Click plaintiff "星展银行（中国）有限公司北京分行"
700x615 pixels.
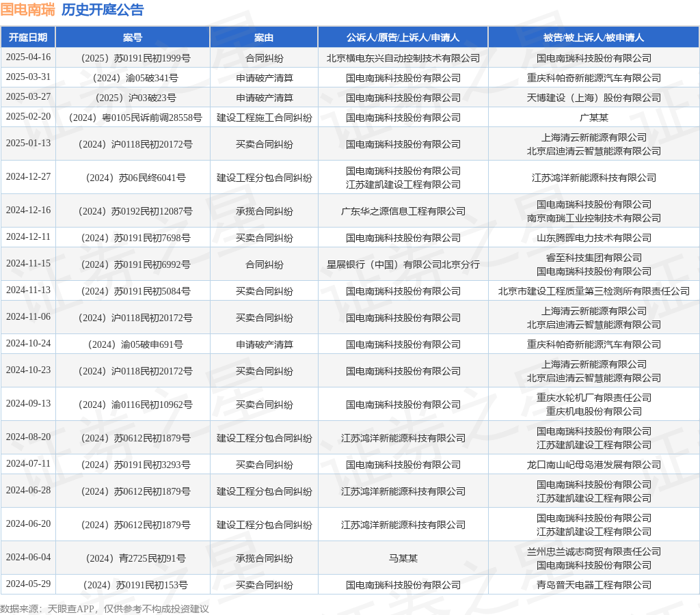click(403, 265)
